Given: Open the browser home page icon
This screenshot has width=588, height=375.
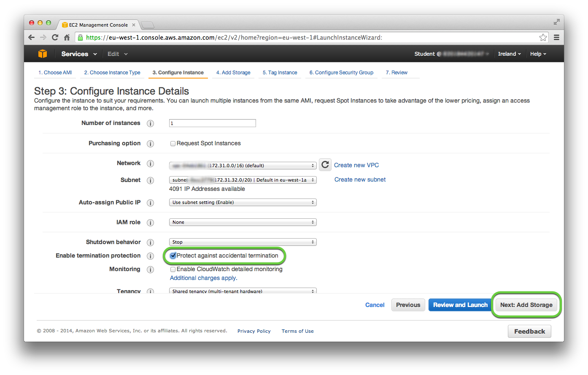Looking at the screenshot, I should click(x=67, y=37).
